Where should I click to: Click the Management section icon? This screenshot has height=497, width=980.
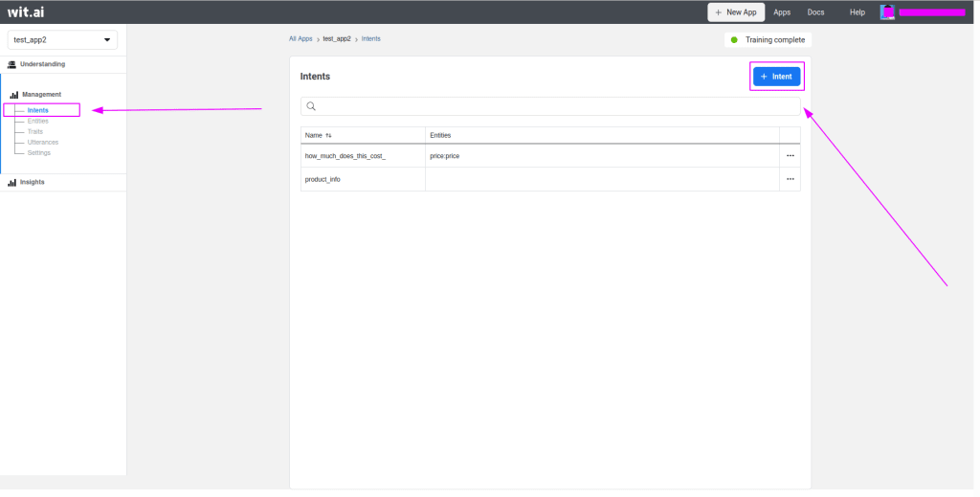(13, 95)
